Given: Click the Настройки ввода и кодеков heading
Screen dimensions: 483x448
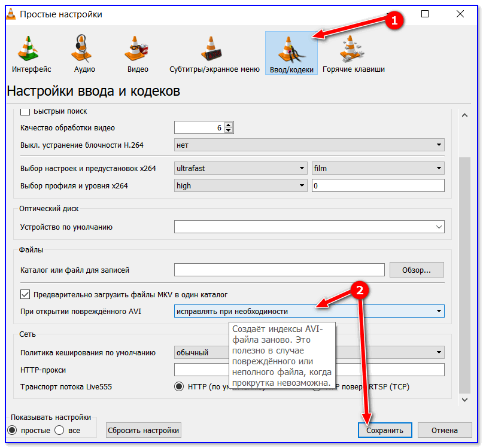Looking at the screenshot, I should click(x=93, y=91).
